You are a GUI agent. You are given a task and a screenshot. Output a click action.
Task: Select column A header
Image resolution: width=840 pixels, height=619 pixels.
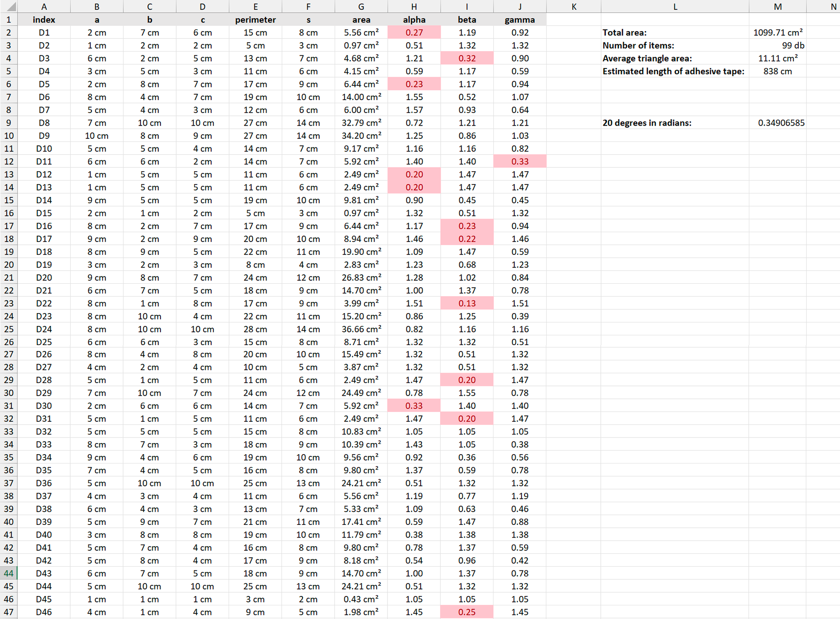(x=44, y=6)
